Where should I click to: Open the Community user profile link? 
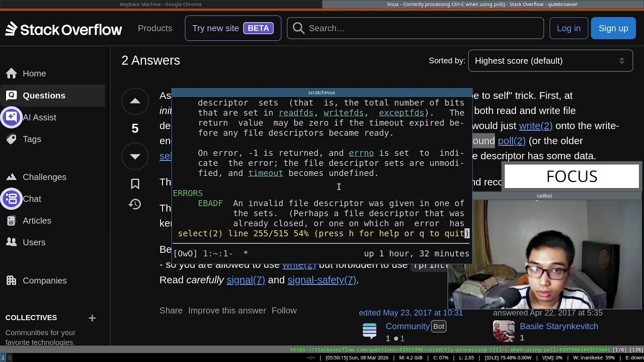click(x=408, y=326)
